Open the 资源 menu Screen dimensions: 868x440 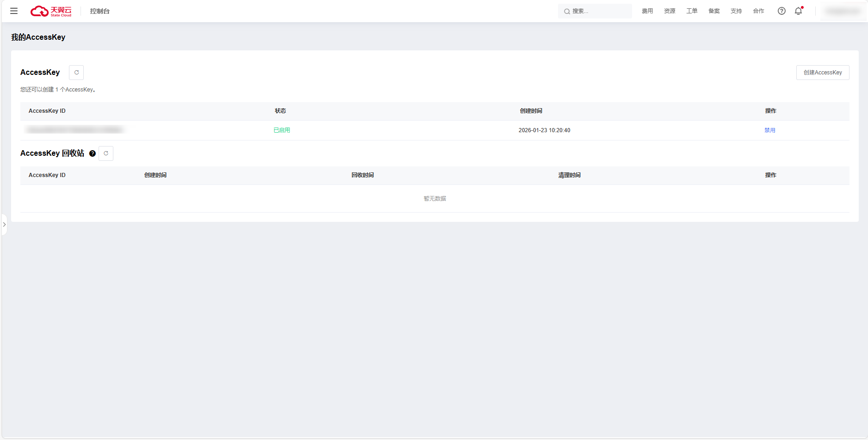click(x=670, y=11)
